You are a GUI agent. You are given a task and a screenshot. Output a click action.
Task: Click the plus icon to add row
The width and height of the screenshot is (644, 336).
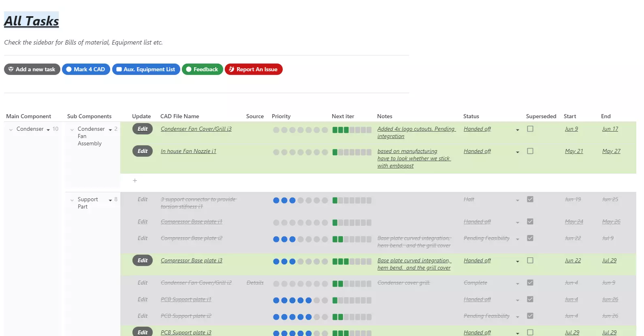tap(135, 181)
